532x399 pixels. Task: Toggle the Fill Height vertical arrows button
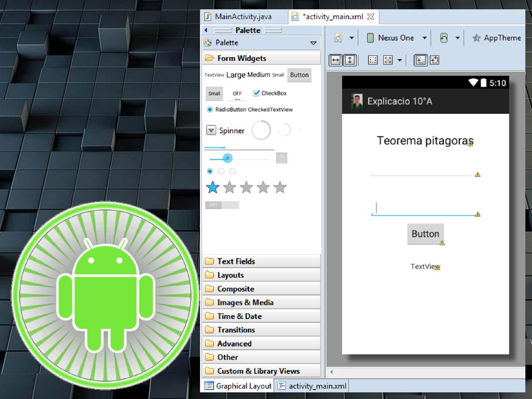point(350,60)
